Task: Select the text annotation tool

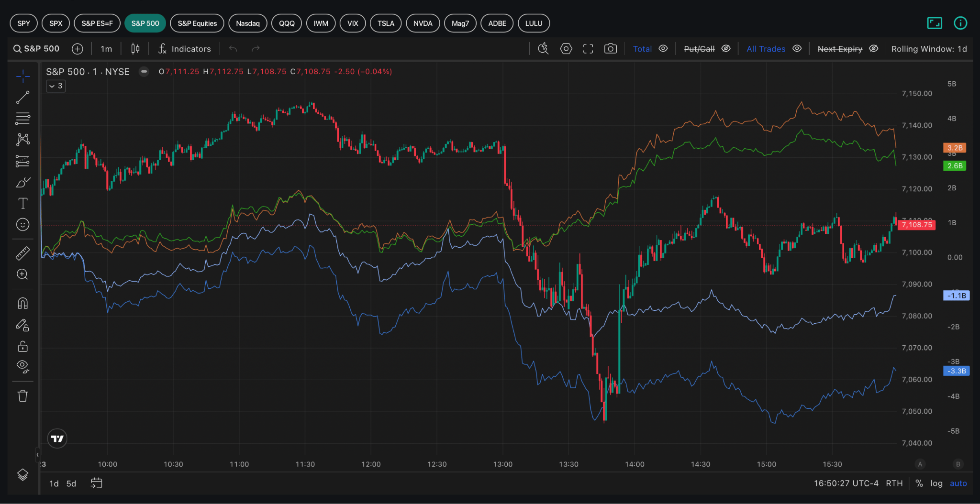Action: point(22,203)
